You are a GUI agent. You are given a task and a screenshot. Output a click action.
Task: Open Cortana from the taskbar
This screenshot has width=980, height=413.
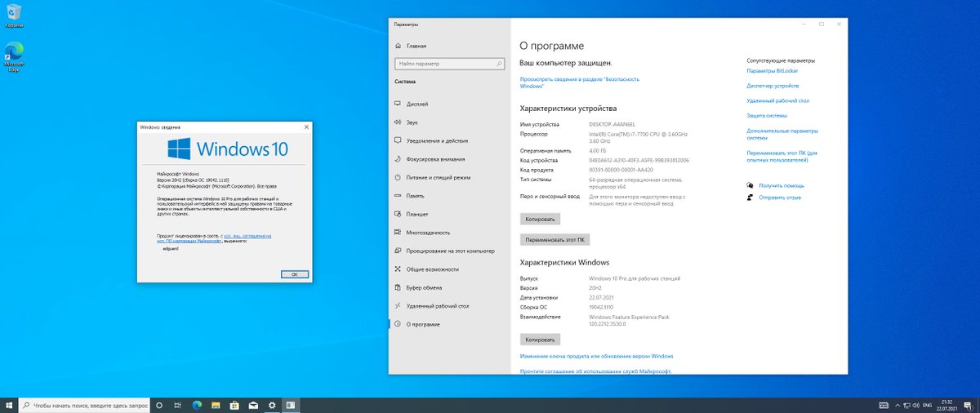point(159,405)
